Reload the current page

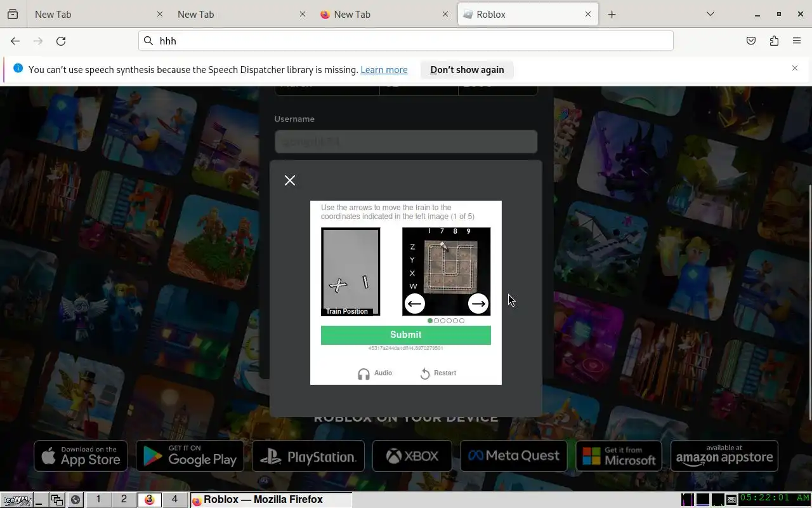tap(61, 41)
